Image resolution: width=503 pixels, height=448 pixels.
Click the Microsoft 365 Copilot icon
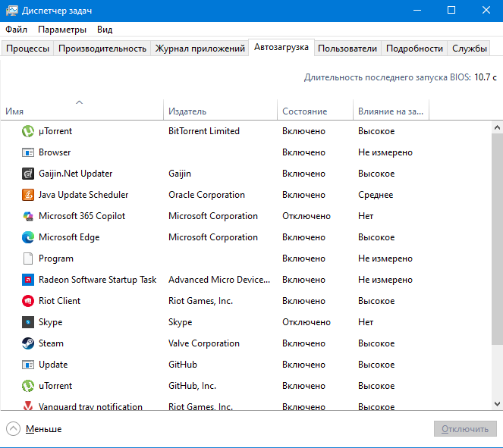coord(28,216)
